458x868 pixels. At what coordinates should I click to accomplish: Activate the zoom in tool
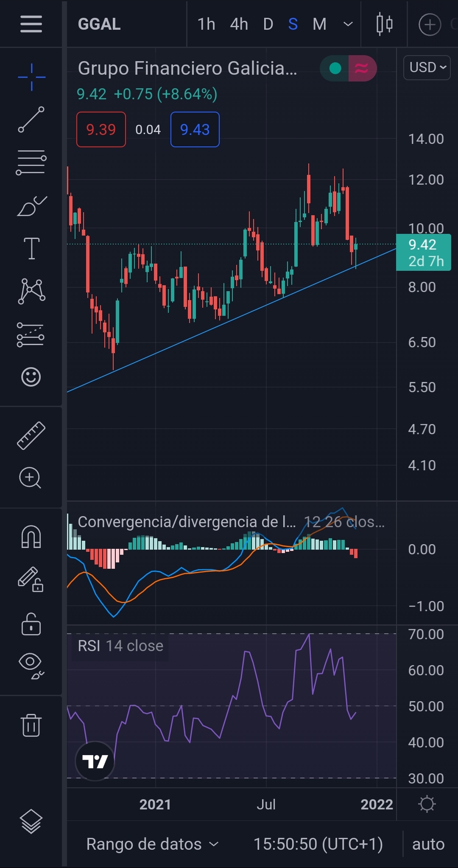30,478
